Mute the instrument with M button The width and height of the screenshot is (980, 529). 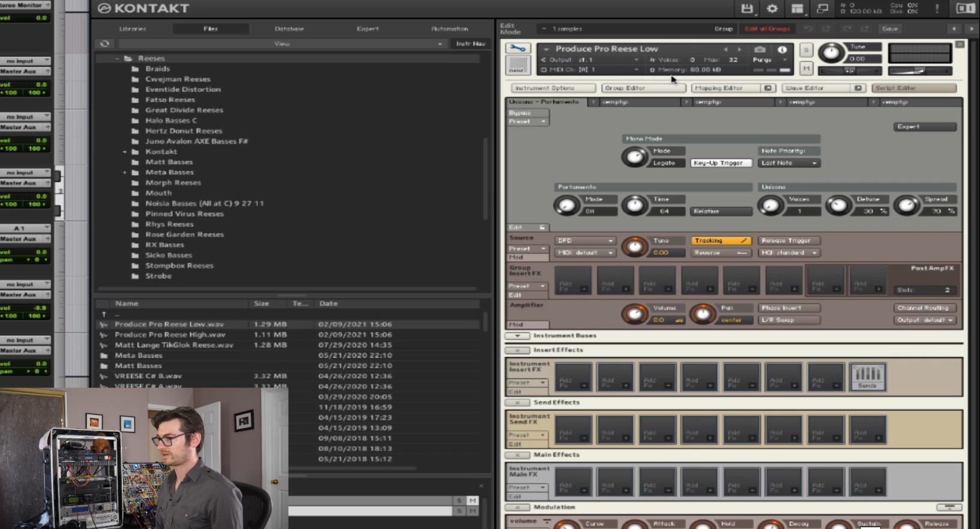pyautogui.click(x=806, y=69)
